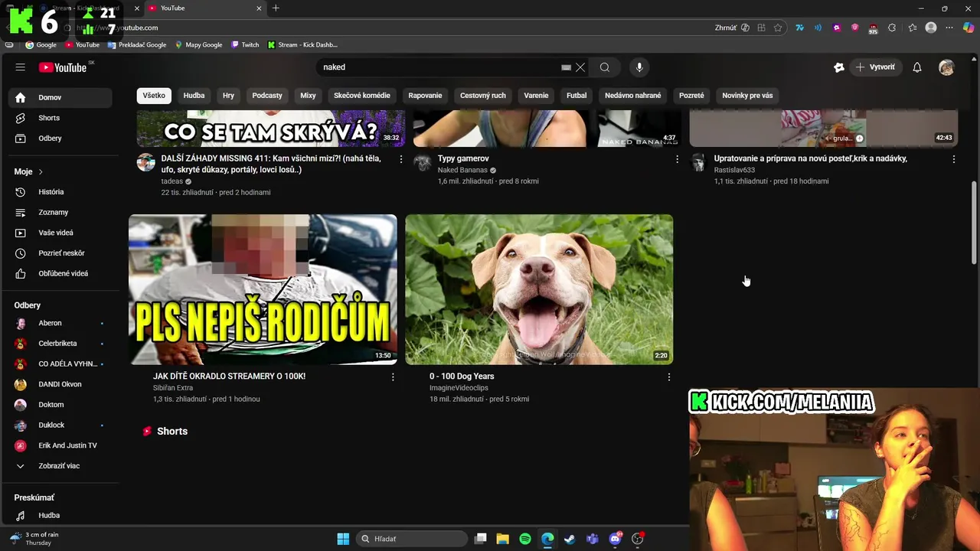Select the Nedávno nahrané filter chip
The width and height of the screenshot is (980, 551).
(x=632, y=96)
